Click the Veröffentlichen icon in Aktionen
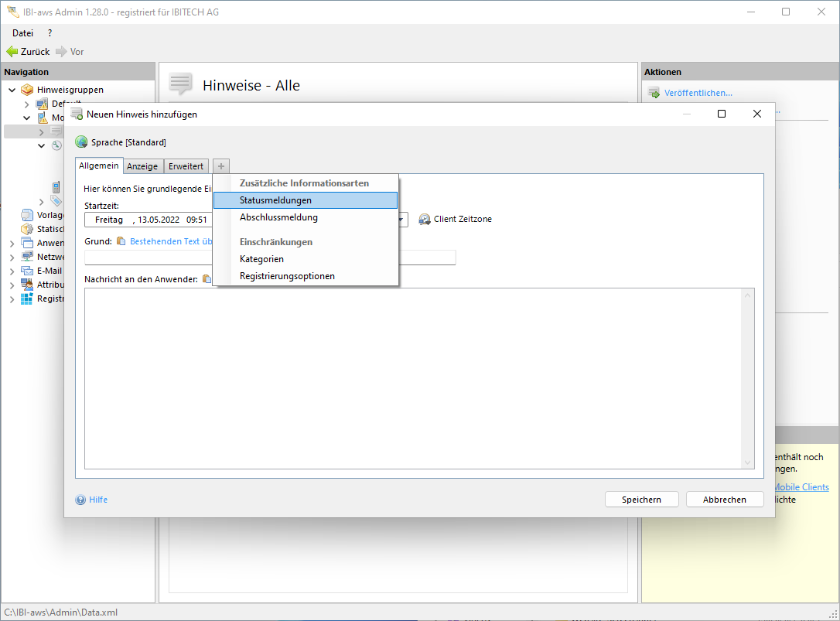840x621 pixels. point(654,93)
